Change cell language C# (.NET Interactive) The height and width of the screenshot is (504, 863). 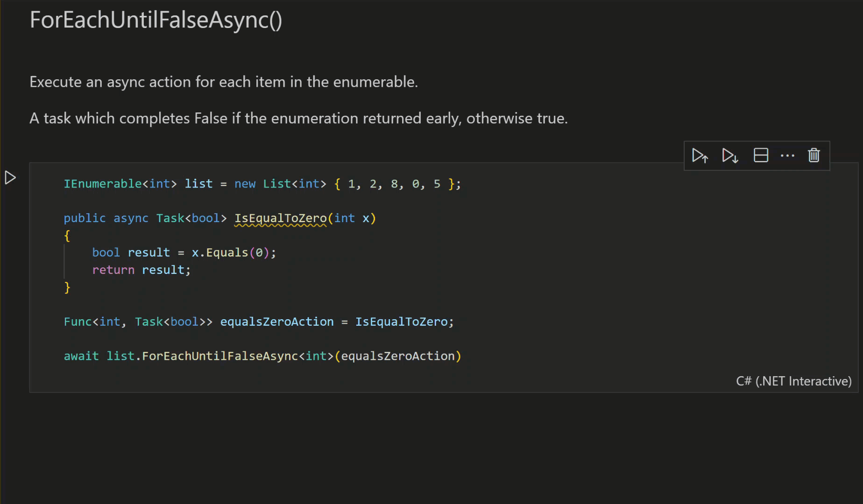pos(793,381)
